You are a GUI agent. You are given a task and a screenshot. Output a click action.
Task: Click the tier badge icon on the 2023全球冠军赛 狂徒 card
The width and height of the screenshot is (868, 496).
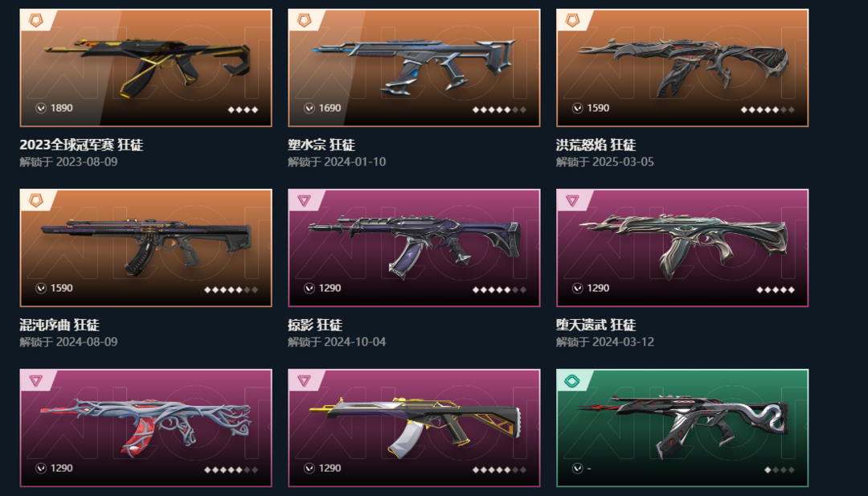36,20
